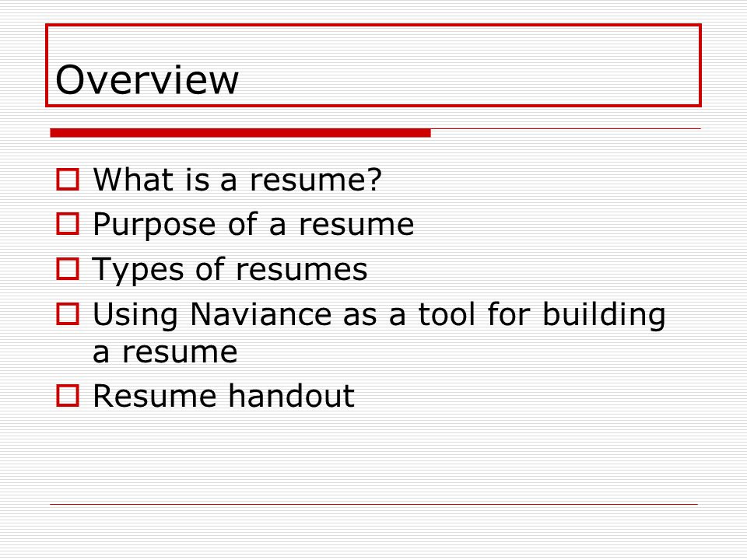Screen dimensions: 747x560
Task: Click the wrapped 'a resume' continuation line
Action: [165, 353]
